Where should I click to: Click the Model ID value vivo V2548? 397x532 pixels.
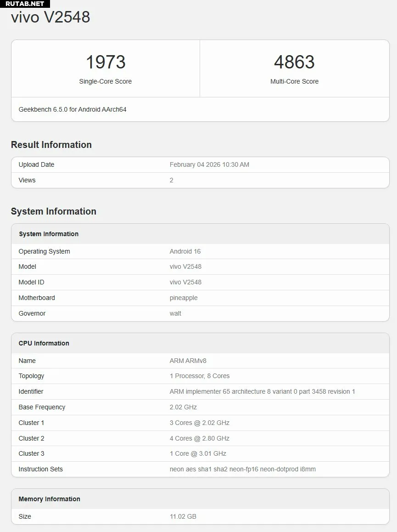pos(185,282)
